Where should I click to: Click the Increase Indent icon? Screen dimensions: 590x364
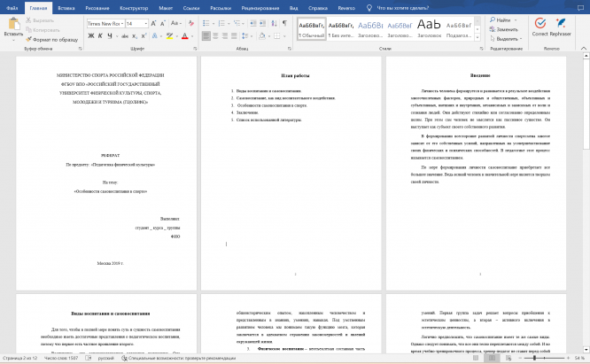pos(262,23)
